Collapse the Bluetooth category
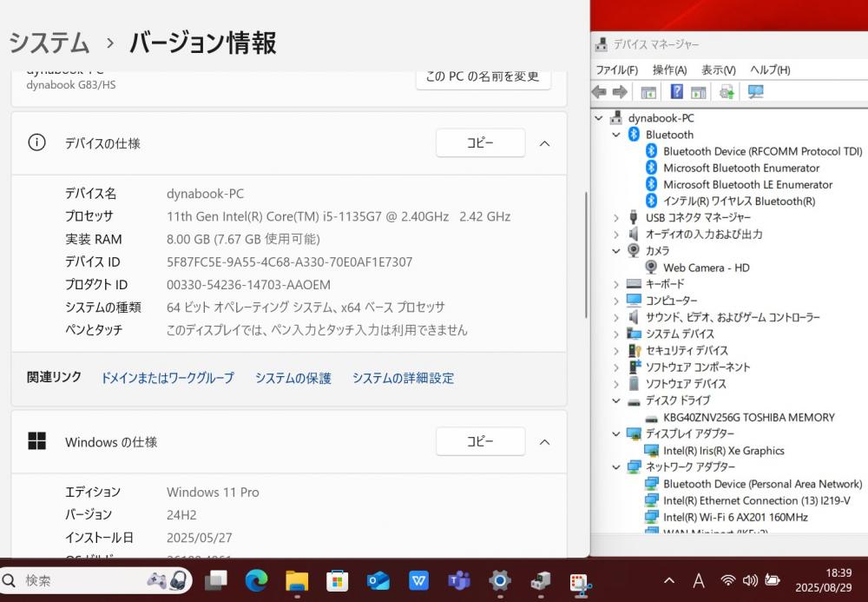This screenshot has width=868, height=602. pos(616,135)
